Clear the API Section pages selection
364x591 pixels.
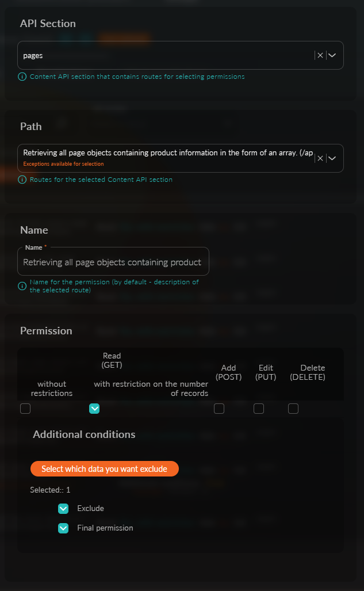[320, 55]
